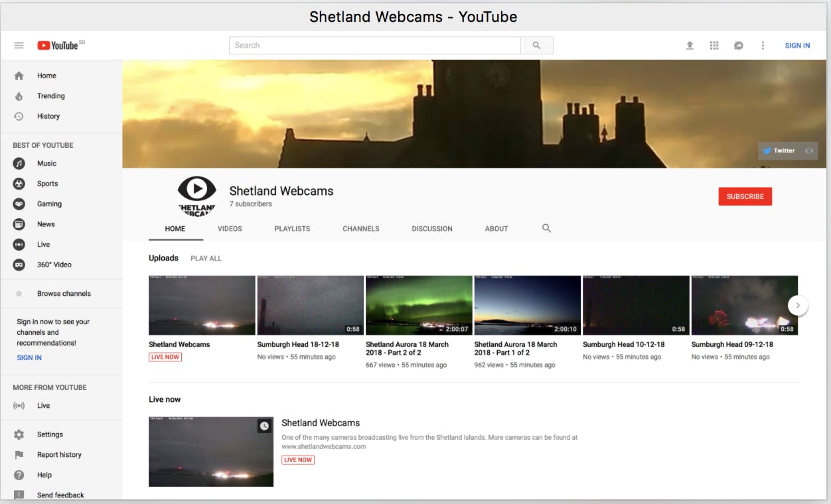Screen dimensions: 831x504
Task: Open the hamburger guide menu
Action: [19, 45]
